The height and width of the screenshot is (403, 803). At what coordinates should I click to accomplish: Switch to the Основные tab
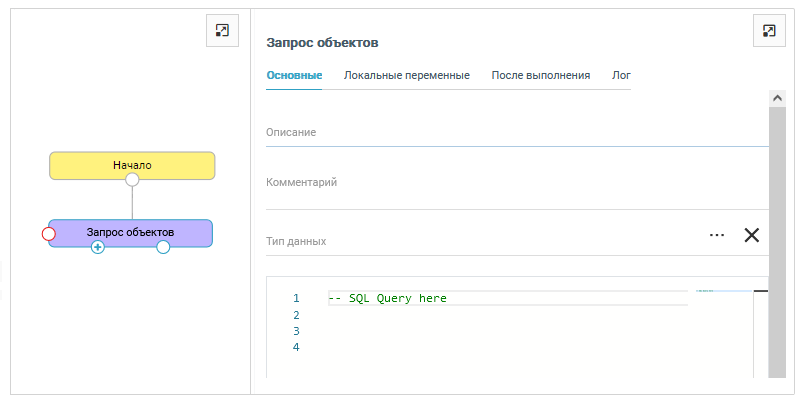(294, 75)
